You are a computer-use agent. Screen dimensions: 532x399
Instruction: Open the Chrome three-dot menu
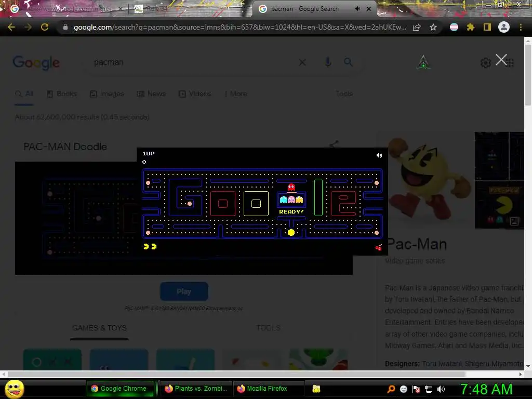(x=521, y=27)
